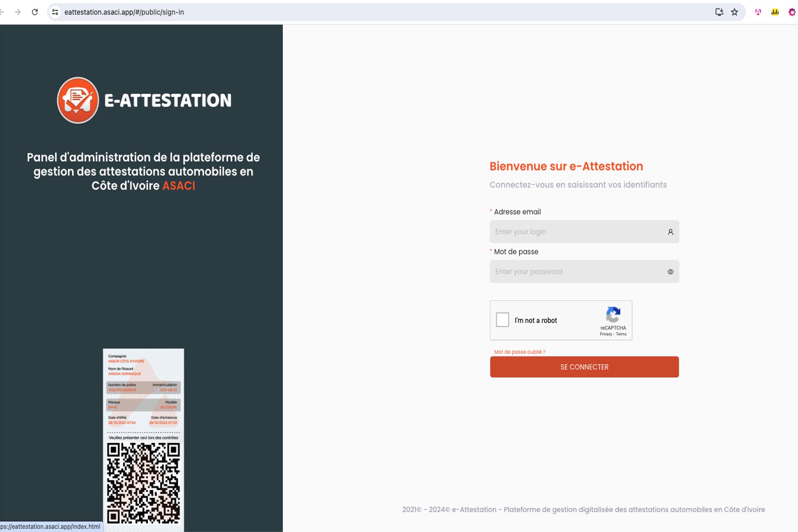
Task: Click the user icon in email field
Action: point(671,232)
